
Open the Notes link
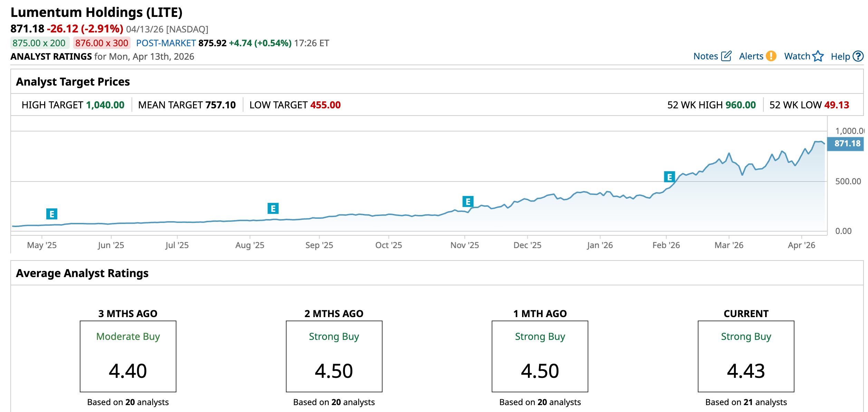pyautogui.click(x=705, y=56)
